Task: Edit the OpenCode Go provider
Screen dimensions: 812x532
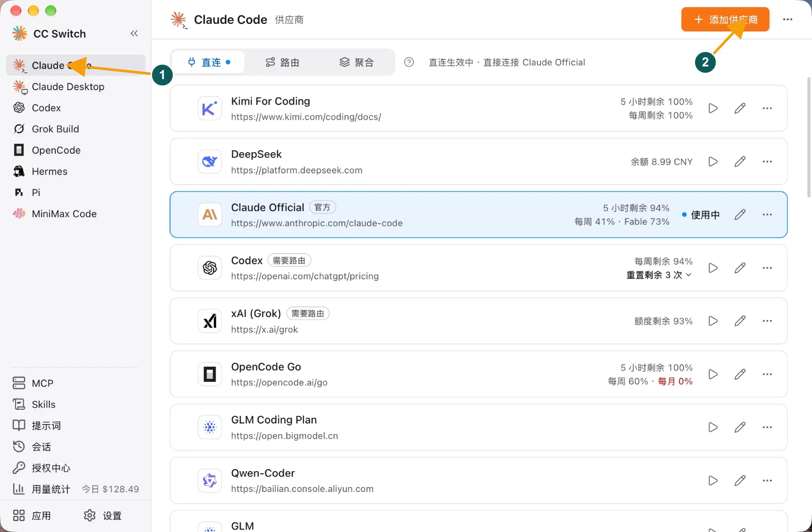Action: pos(740,374)
